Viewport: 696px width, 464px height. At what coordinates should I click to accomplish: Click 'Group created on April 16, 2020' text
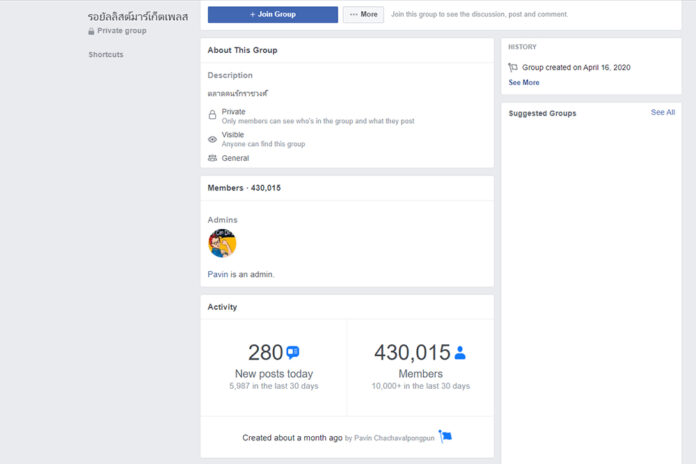tap(576, 67)
